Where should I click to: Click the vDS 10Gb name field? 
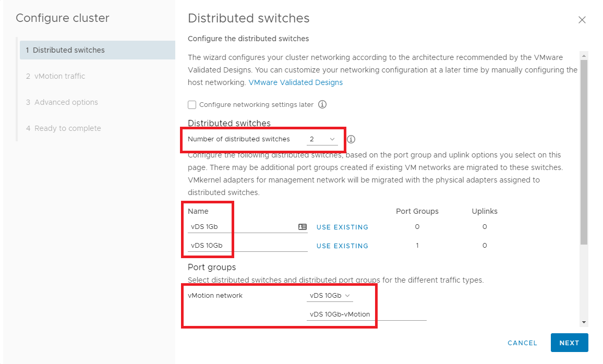click(245, 246)
